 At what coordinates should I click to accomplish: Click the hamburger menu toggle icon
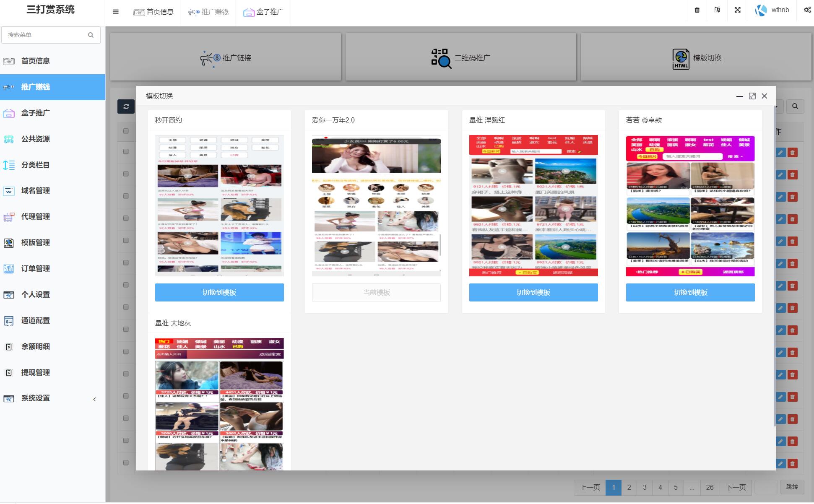click(116, 12)
